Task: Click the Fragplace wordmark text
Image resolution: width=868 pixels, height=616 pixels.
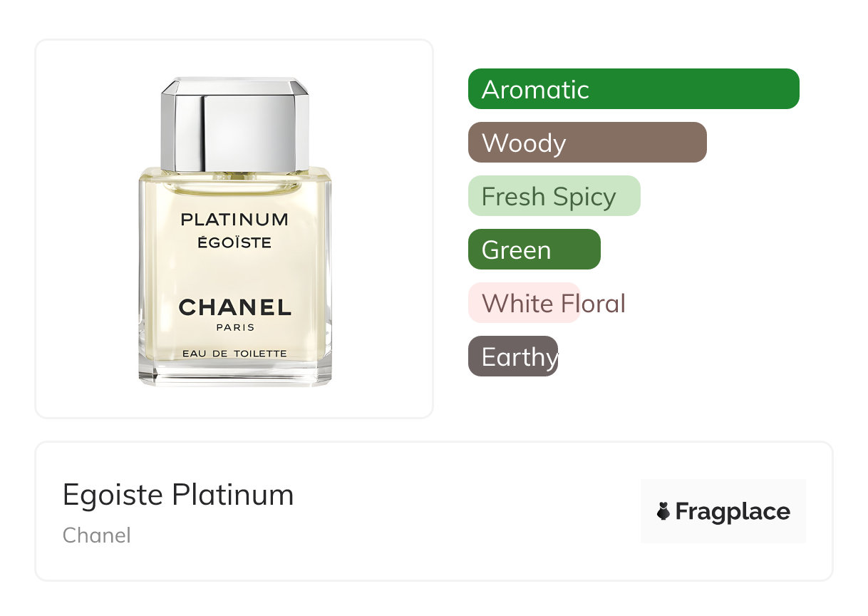Action: [733, 512]
